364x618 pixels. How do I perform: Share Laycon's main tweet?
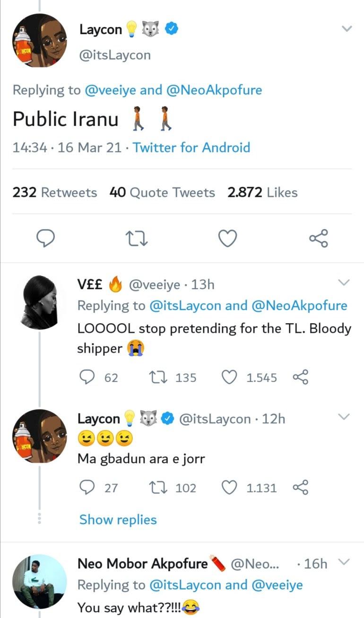[x=318, y=238]
